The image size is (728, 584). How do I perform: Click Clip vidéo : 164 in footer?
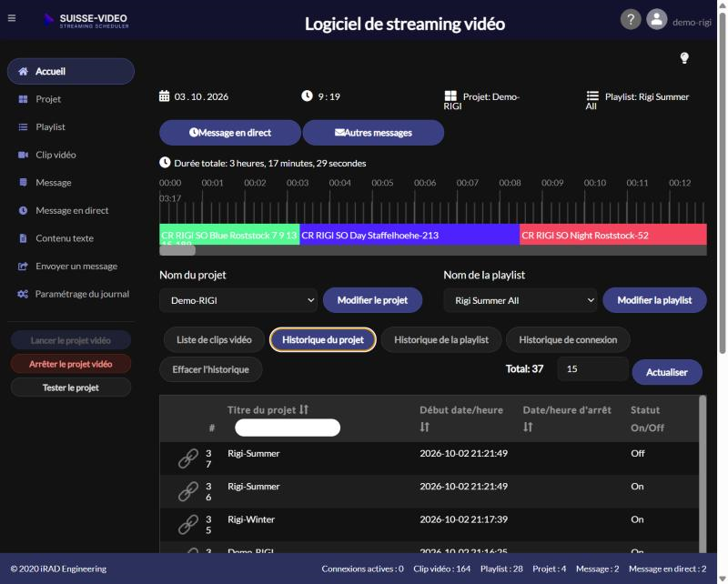[x=441, y=569]
